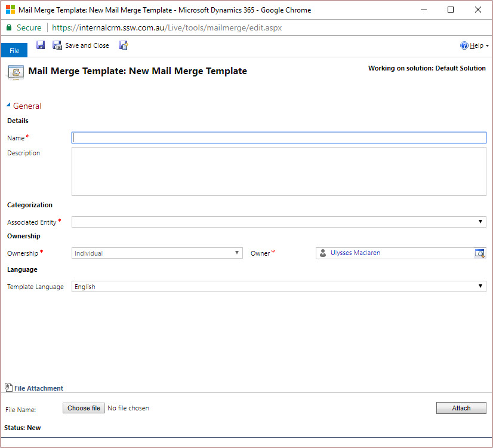Open the Owner lookup search icon
Screen dimensions: 493x448
click(x=479, y=253)
